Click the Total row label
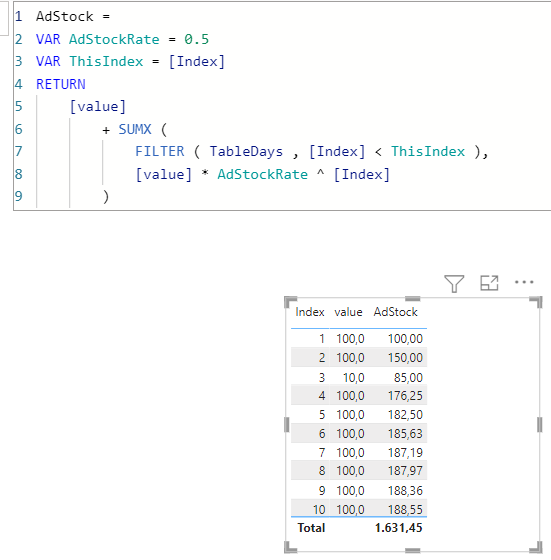551x560 pixels. pos(311,528)
